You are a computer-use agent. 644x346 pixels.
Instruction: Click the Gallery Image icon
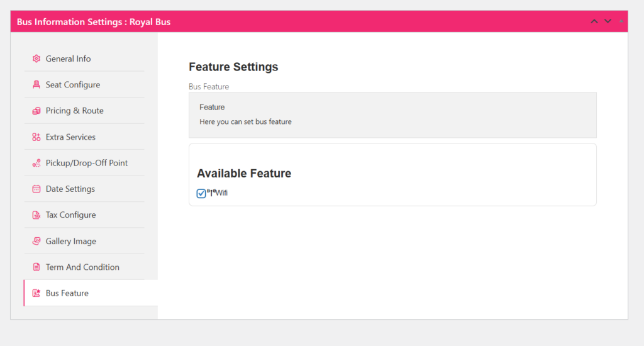pyautogui.click(x=36, y=241)
